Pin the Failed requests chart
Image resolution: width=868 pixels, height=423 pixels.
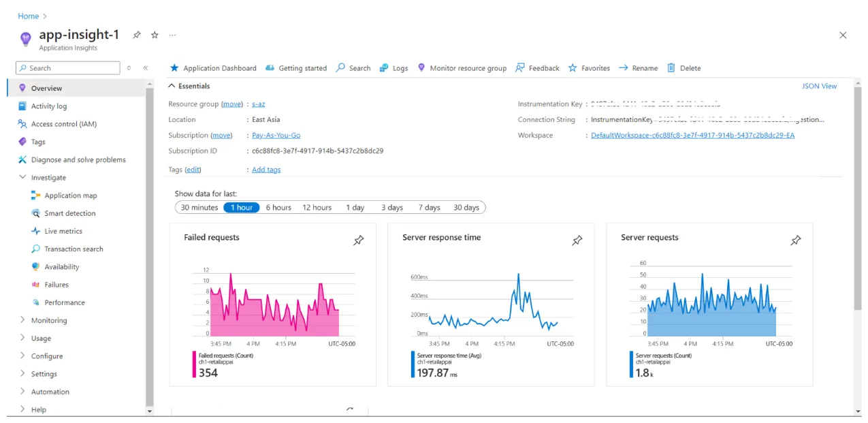(359, 240)
